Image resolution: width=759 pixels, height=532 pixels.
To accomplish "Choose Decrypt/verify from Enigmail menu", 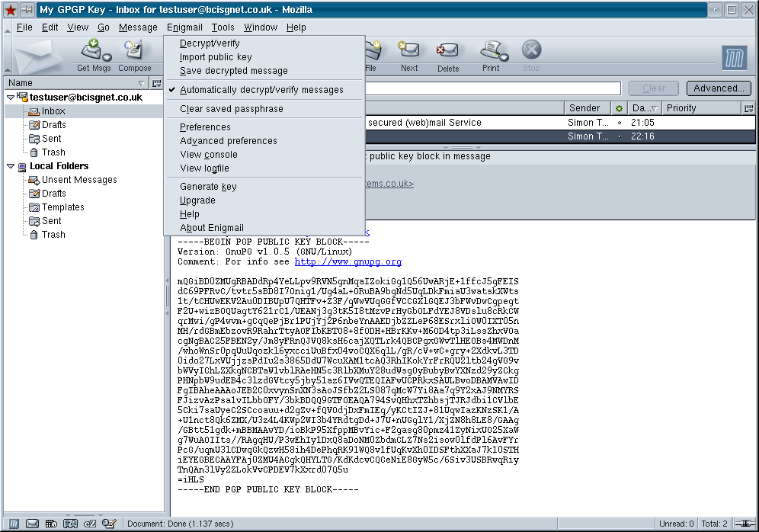I will (210, 43).
